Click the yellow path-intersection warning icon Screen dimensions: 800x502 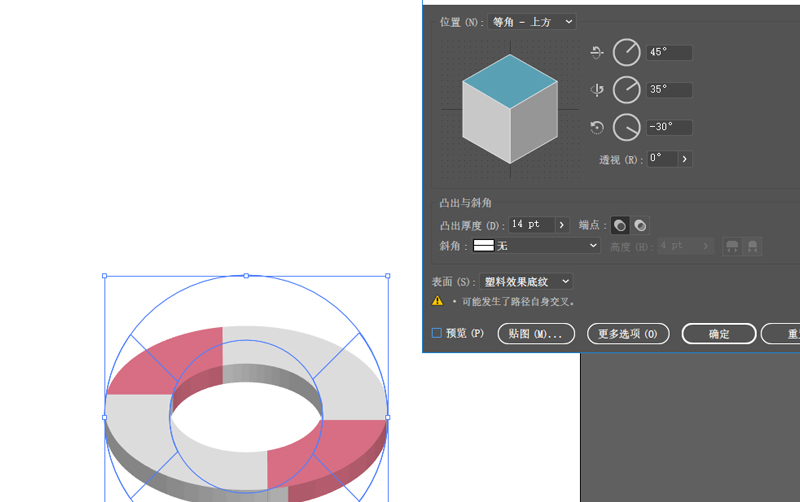pos(437,300)
